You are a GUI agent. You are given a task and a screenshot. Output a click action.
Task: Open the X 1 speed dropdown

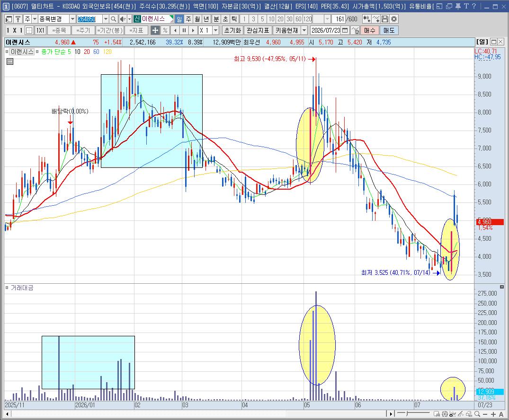coord(215,30)
